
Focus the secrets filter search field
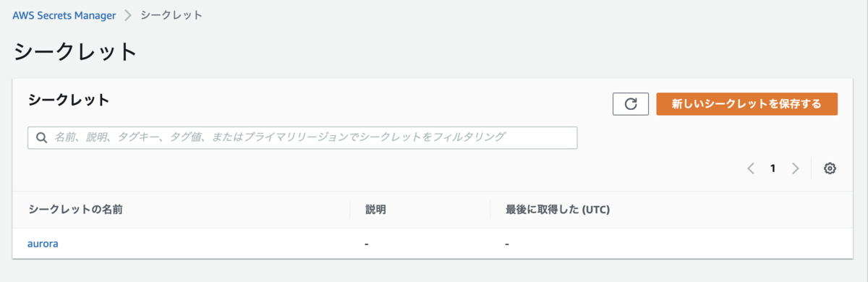pyautogui.click(x=302, y=137)
